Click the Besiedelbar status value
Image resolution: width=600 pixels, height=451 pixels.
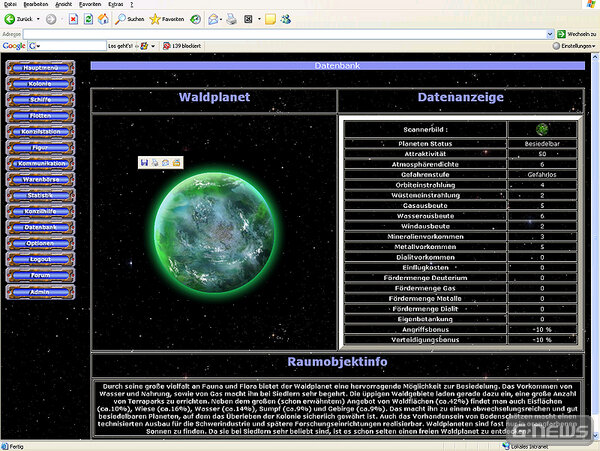[542, 143]
